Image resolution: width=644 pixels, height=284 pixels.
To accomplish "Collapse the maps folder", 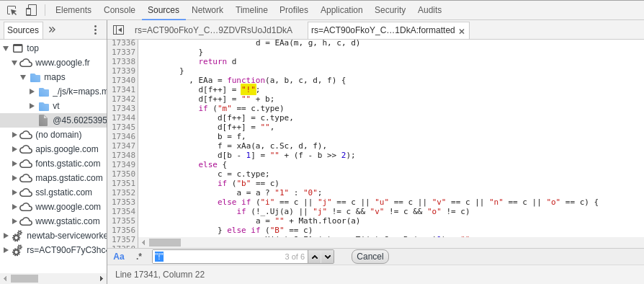I will 23,77.
